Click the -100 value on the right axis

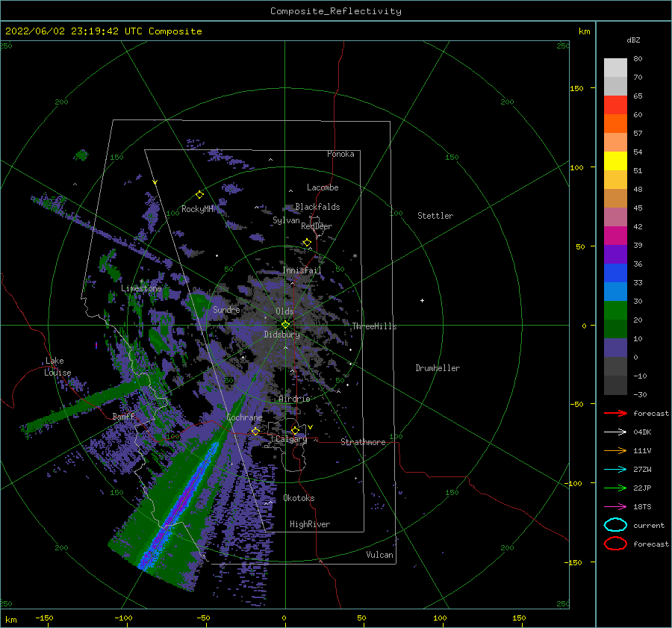[x=575, y=483]
